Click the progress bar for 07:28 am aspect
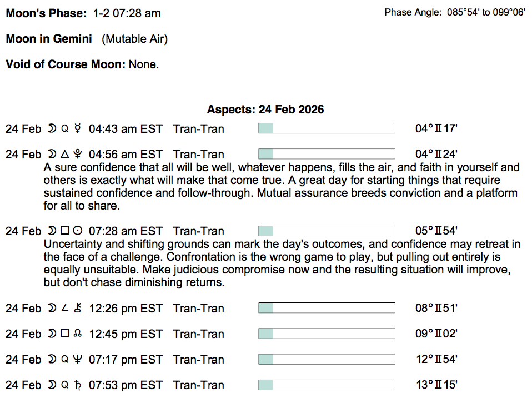 click(327, 231)
